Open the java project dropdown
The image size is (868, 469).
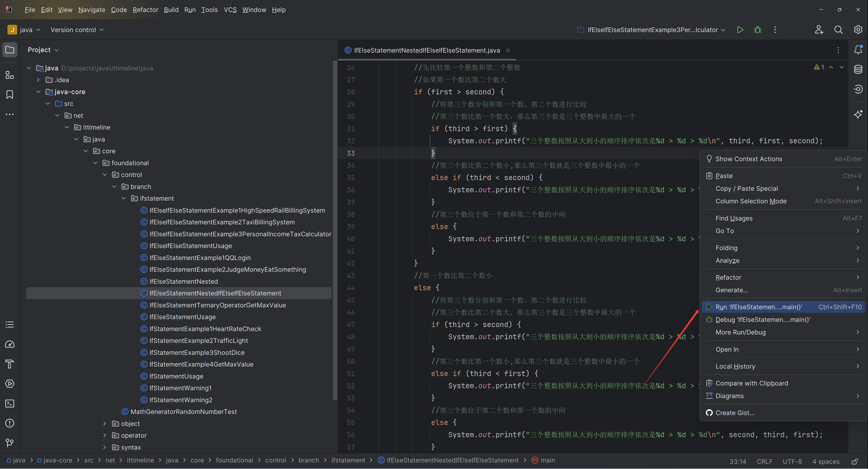tap(24, 30)
